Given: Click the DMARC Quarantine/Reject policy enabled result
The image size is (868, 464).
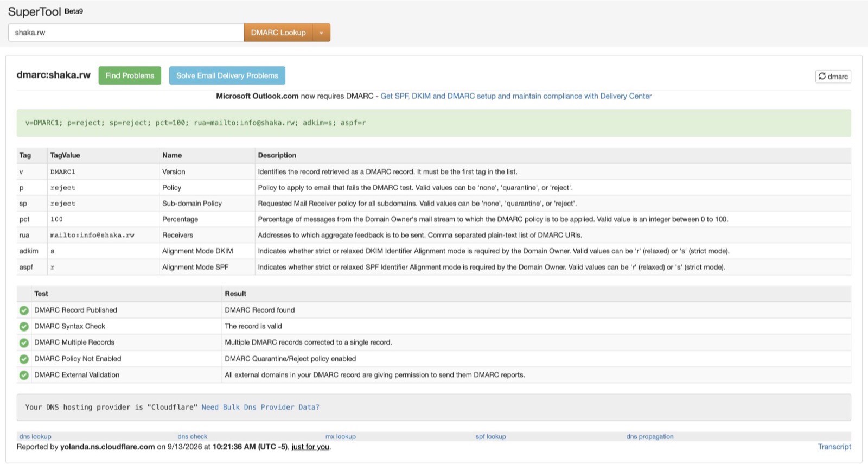Looking at the screenshot, I should (x=290, y=359).
